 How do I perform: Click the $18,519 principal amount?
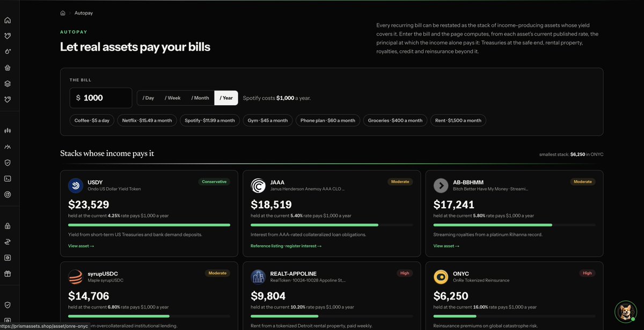point(271,204)
